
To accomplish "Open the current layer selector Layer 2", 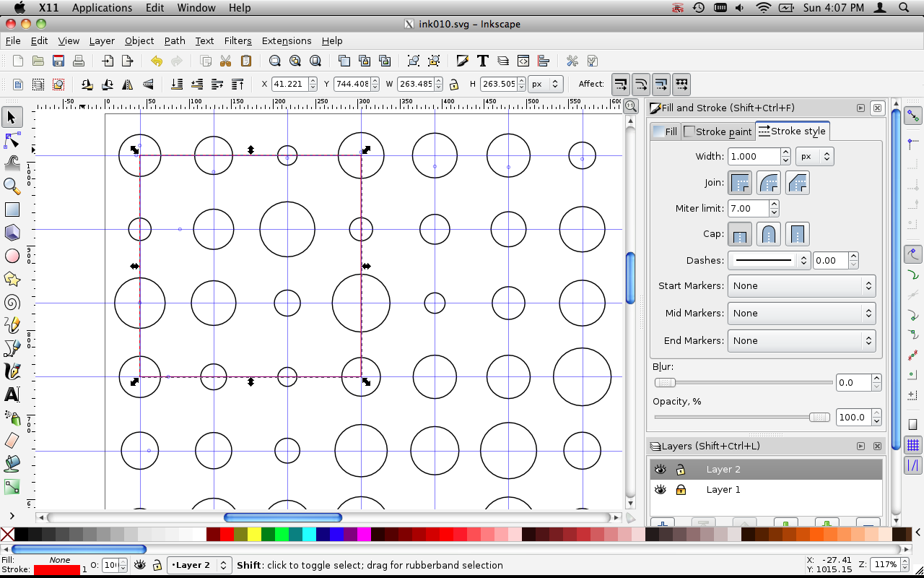I will pyautogui.click(x=199, y=565).
